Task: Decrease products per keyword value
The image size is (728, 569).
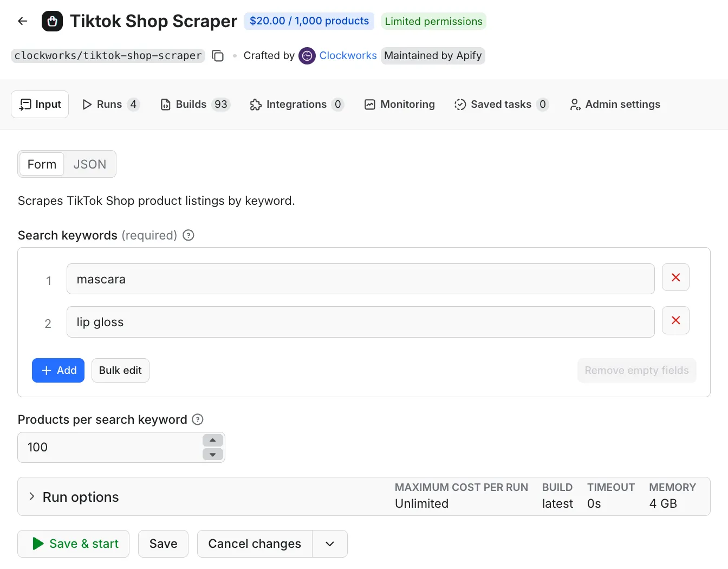Action: [x=213, y=454]
